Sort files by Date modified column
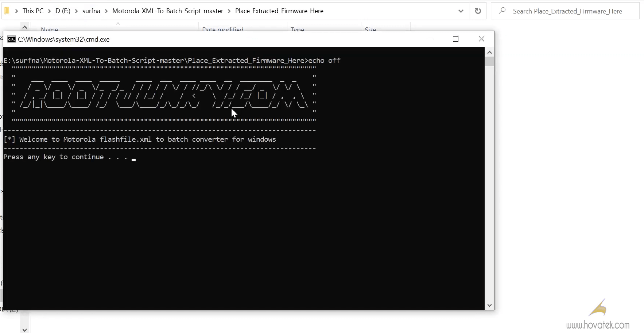This screenshot has width=644, height=333. click(222, 29)
